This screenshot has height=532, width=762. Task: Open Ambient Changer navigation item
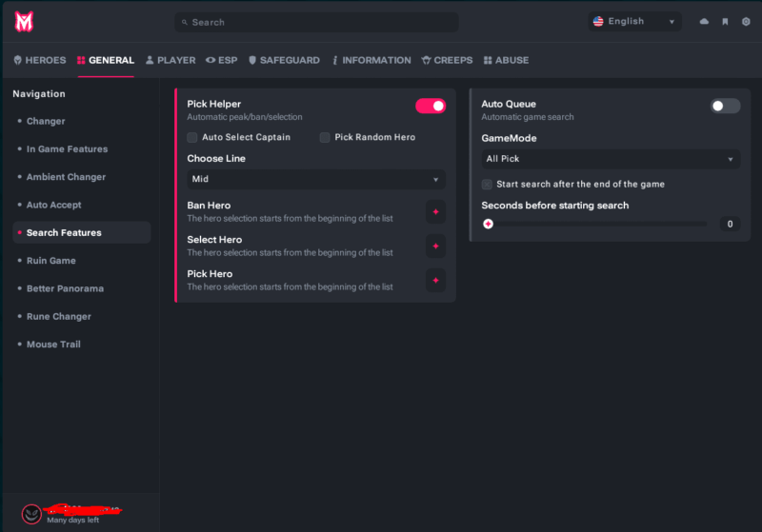(x=66, y=177)
